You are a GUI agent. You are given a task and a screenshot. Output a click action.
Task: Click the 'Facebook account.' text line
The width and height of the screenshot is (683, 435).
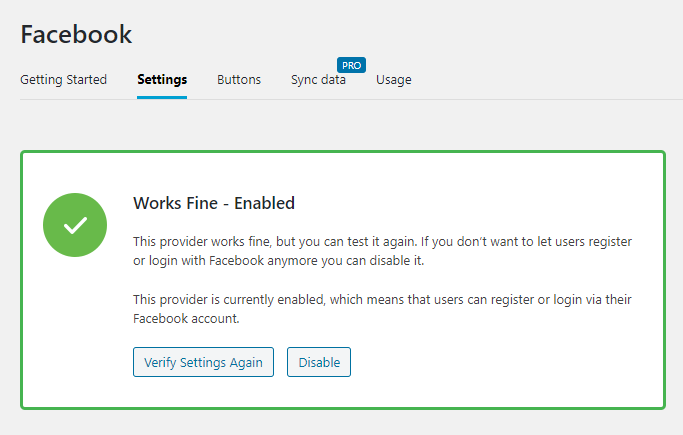(x=186, y=317)
